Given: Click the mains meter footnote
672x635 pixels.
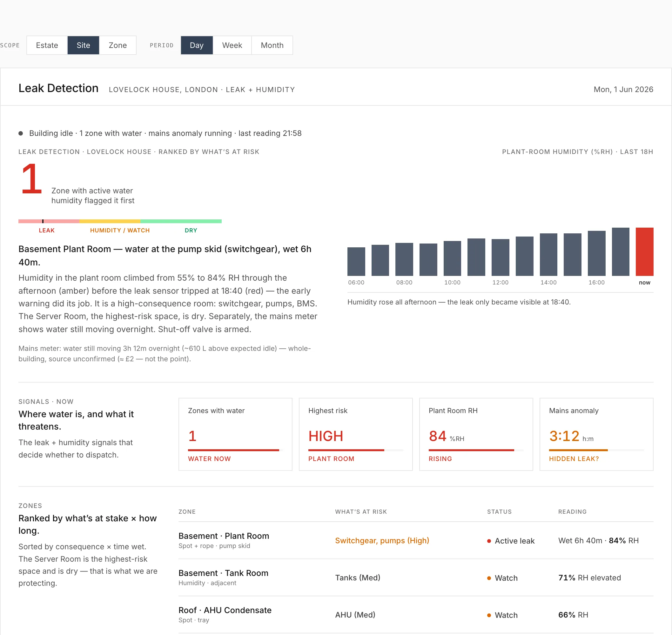Looking at the screenshot, I should (x=165, y=354).
